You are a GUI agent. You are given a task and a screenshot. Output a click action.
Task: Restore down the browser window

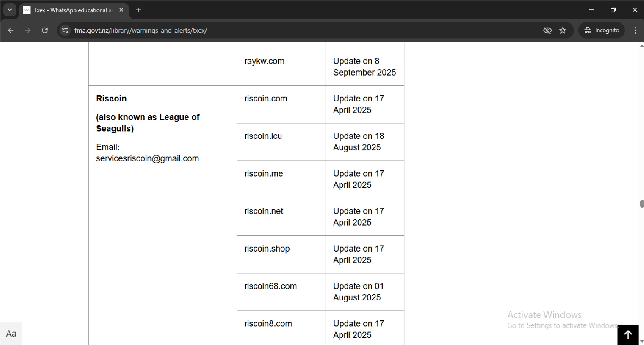(x=613, y=10)
